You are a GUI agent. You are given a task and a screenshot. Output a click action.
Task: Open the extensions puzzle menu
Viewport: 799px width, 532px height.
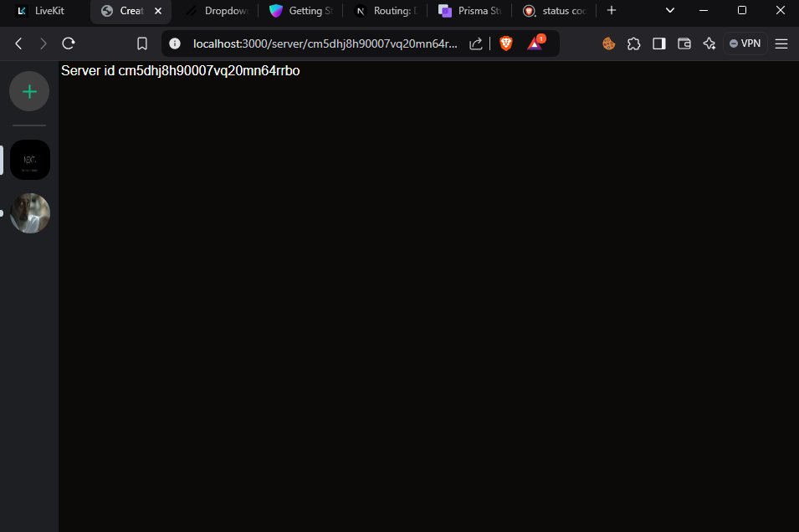pyautogui.click(x=633, y=43)
